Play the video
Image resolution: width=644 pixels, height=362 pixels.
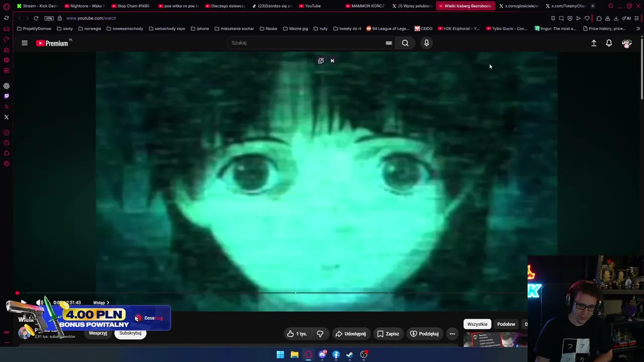click(x=23, y=303)
